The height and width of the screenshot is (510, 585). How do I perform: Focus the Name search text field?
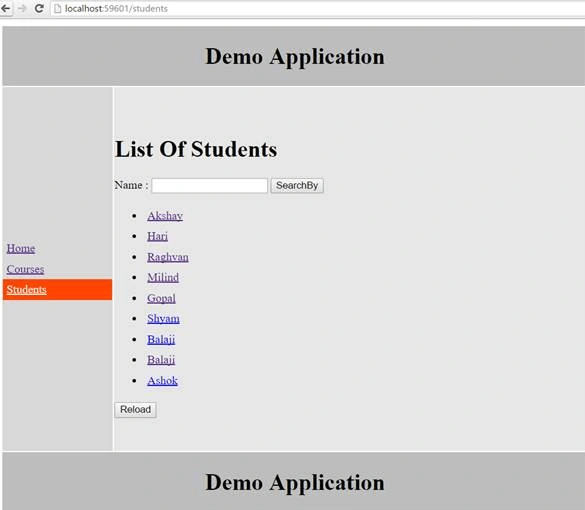point(209,185)
